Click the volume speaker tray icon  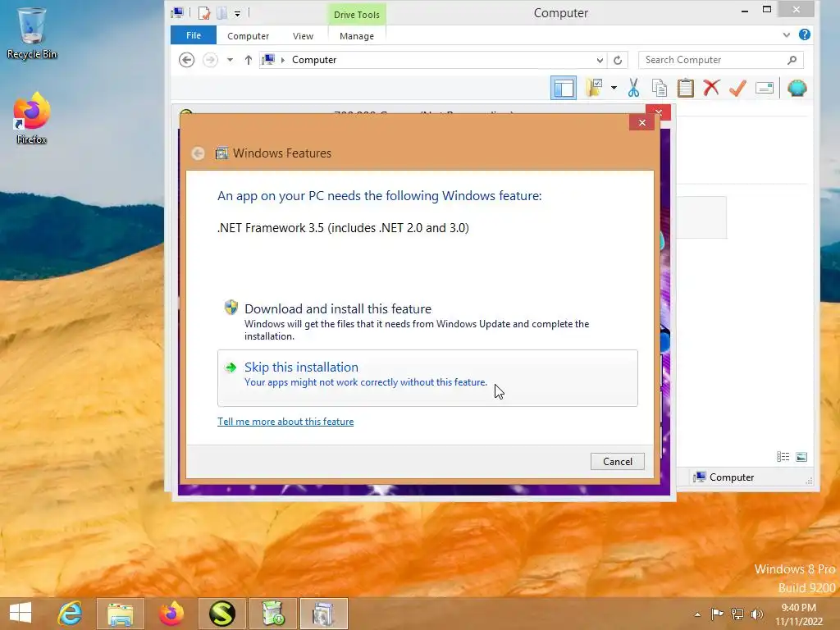point(756,614)
